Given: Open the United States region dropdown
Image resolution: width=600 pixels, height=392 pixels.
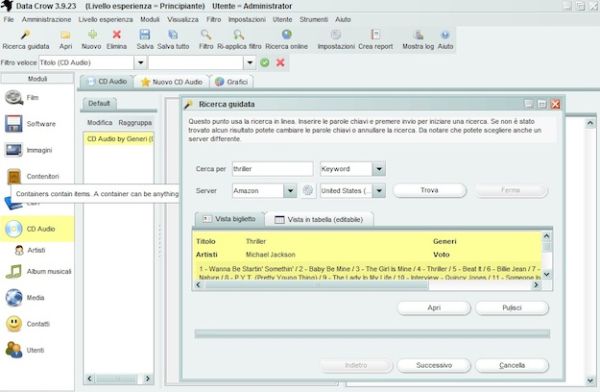Looking at the screenshot, I should (379, 190).
